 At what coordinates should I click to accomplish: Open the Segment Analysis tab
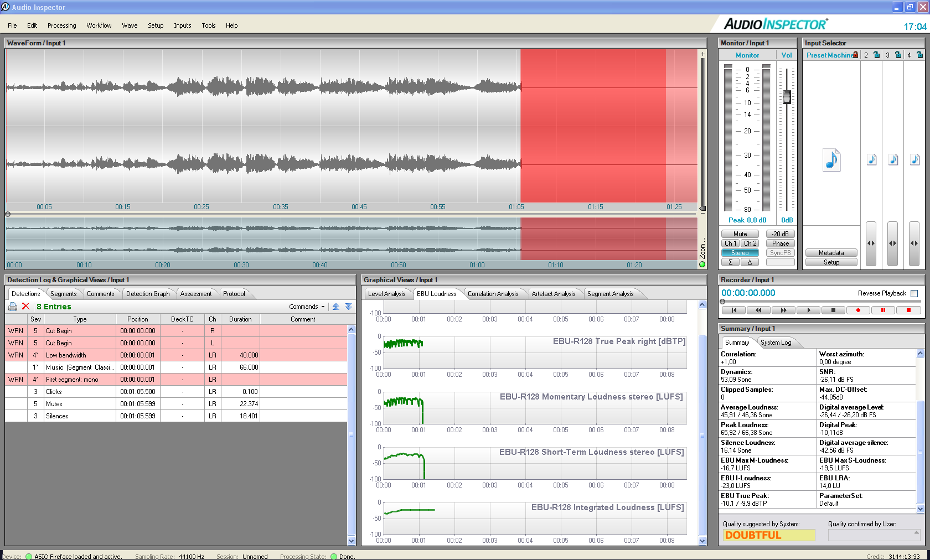point(611,294)
